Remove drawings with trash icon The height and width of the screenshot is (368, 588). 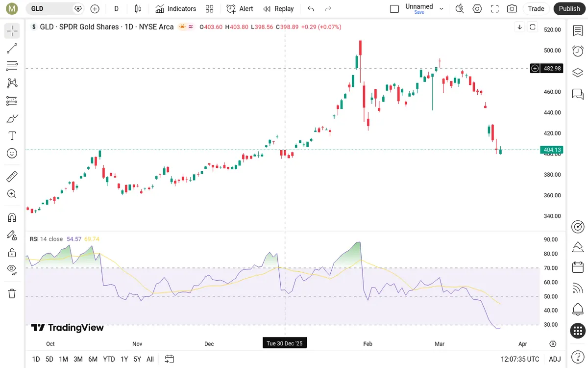pos(12,293)
